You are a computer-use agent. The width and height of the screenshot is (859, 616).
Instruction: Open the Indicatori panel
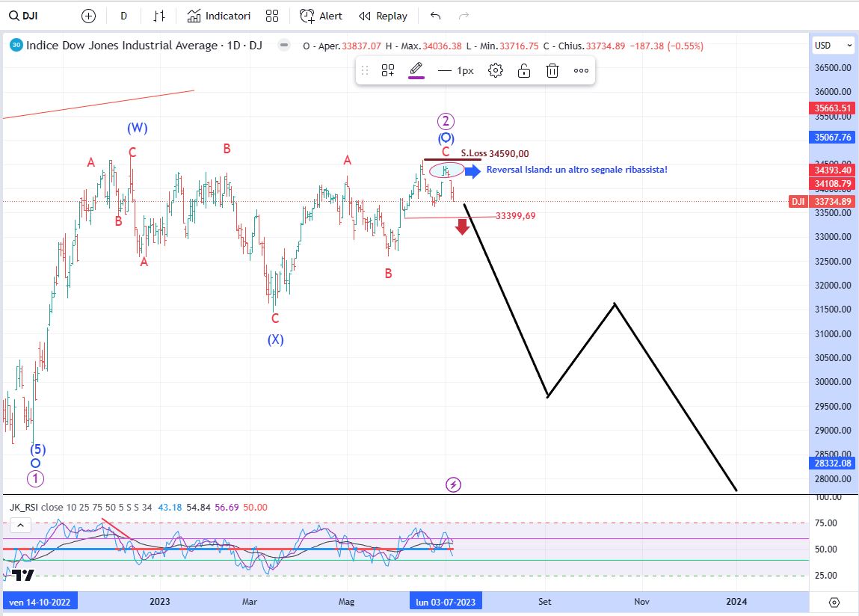[218, 16]
